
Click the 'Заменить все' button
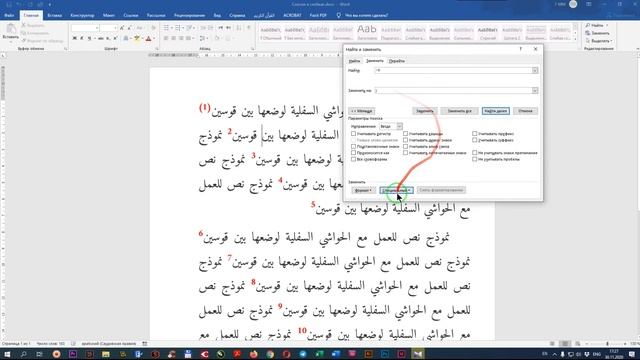click(x=460, y=111)
